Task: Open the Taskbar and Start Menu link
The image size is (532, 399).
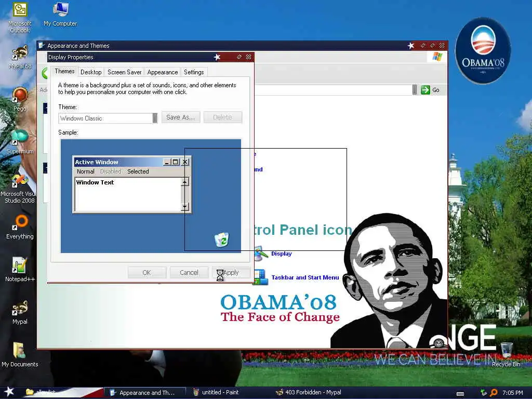Action: tap(305, 277)
